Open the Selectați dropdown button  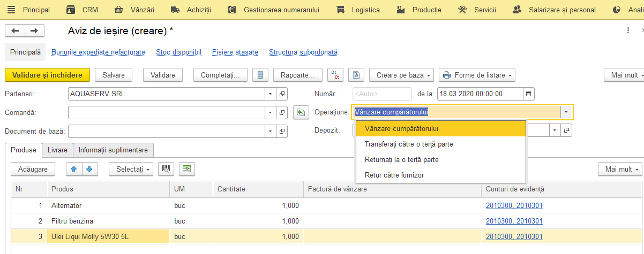click(131, 169)
